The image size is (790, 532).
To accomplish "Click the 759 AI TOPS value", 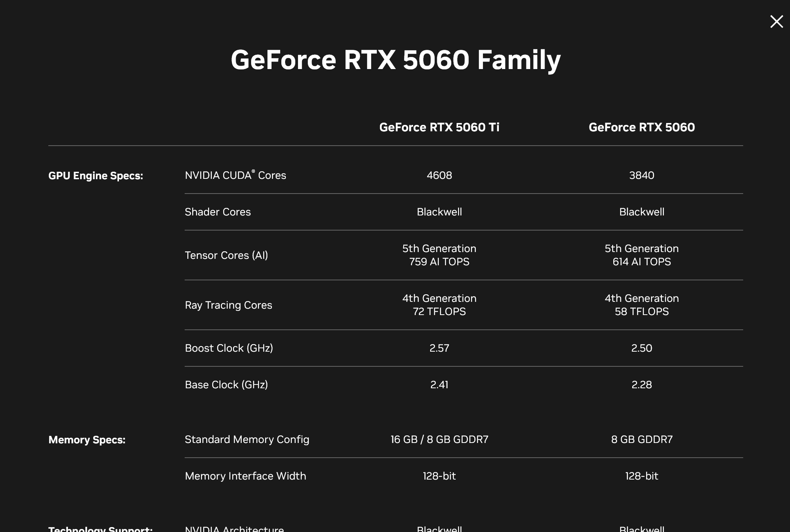I will (439, 261).
